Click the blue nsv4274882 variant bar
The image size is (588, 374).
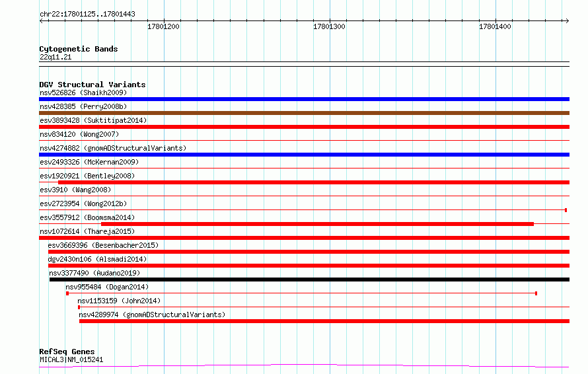coord(304,155)
